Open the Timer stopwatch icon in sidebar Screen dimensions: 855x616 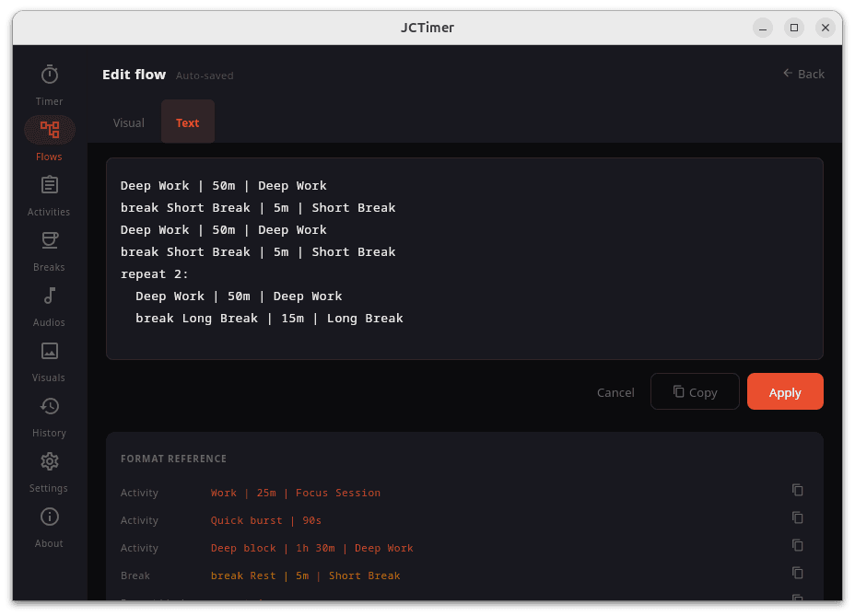pos(49,75)
